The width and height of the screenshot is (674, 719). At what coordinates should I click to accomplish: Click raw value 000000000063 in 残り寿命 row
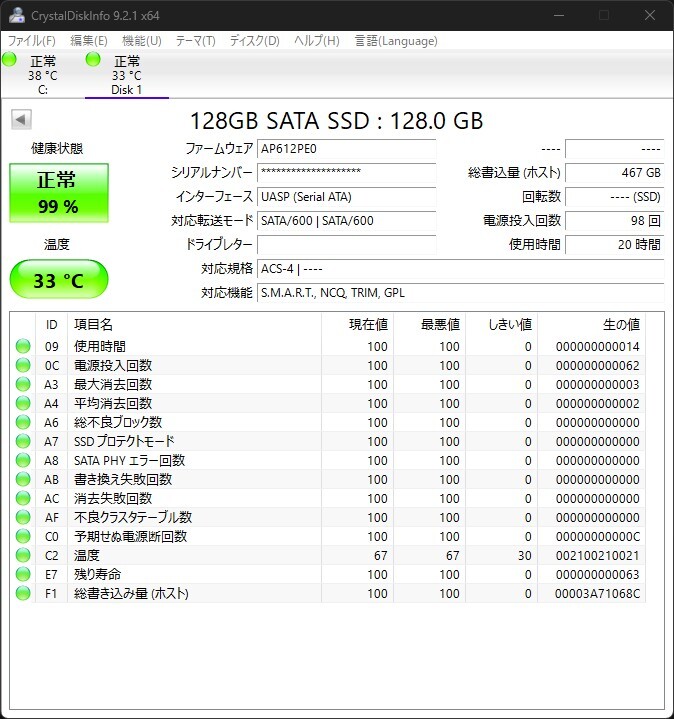pyautogui.click(x=597, y=574)
